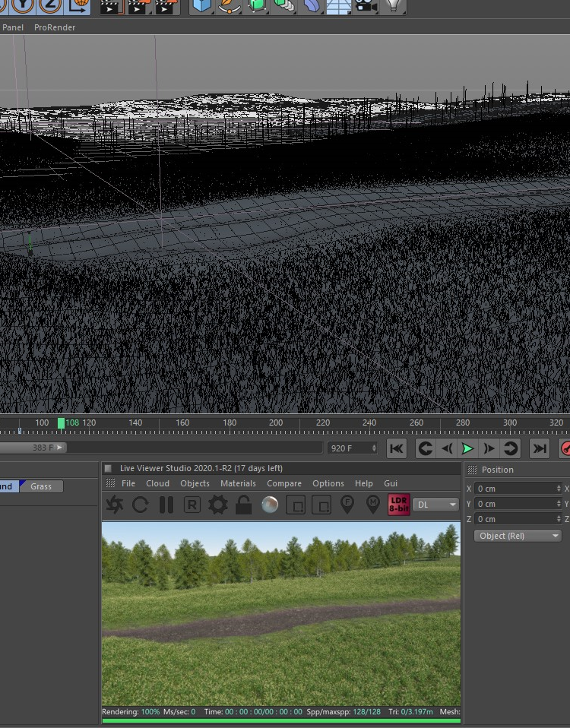Toggle the LDR 8-bit button
The image size is (570, 728).
point(399,505)
